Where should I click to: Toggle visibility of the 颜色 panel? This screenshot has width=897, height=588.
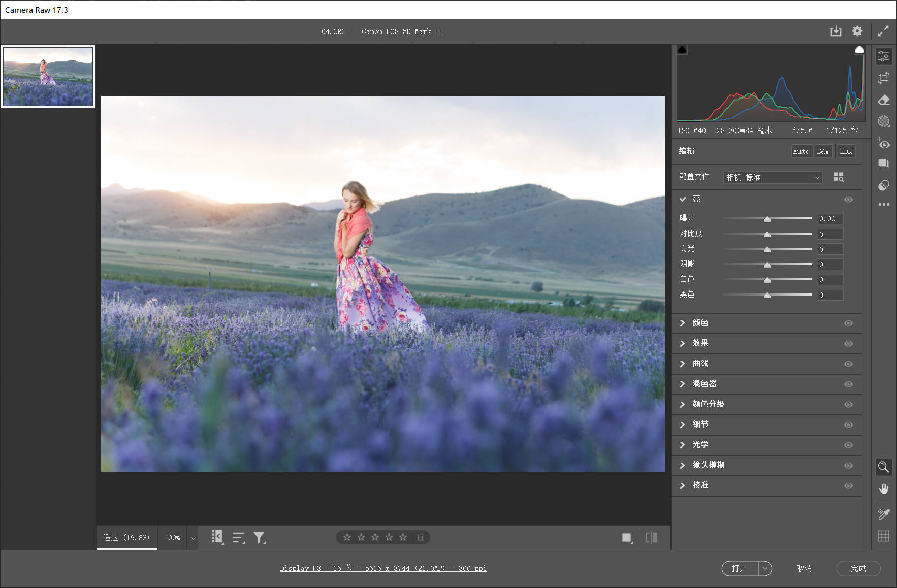pyautogui.click(x=848, y=323)
